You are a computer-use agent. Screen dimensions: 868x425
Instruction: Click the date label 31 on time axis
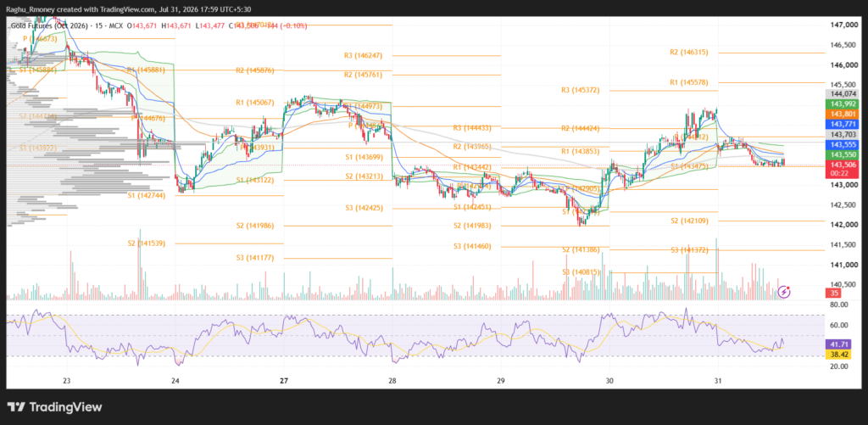click(718, 381)
